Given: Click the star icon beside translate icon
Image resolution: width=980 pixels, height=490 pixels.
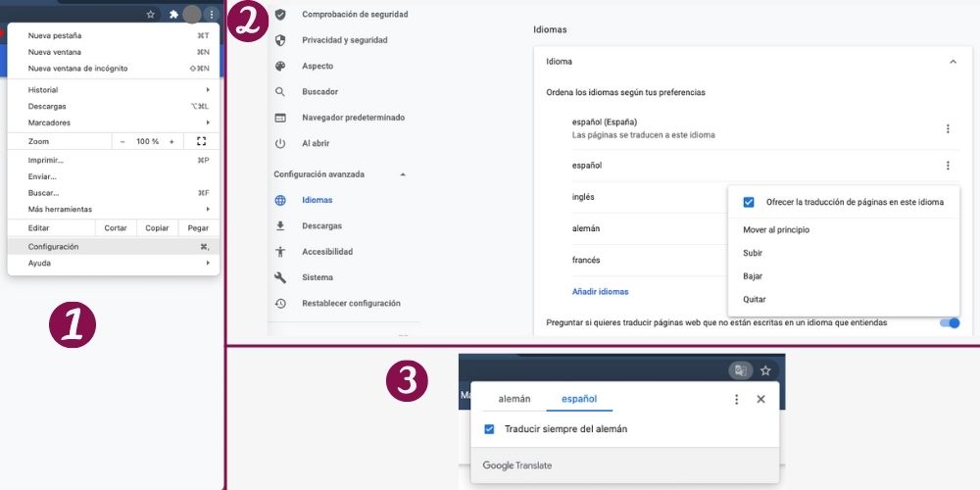Looking at the screenshot, I should 765,370.
